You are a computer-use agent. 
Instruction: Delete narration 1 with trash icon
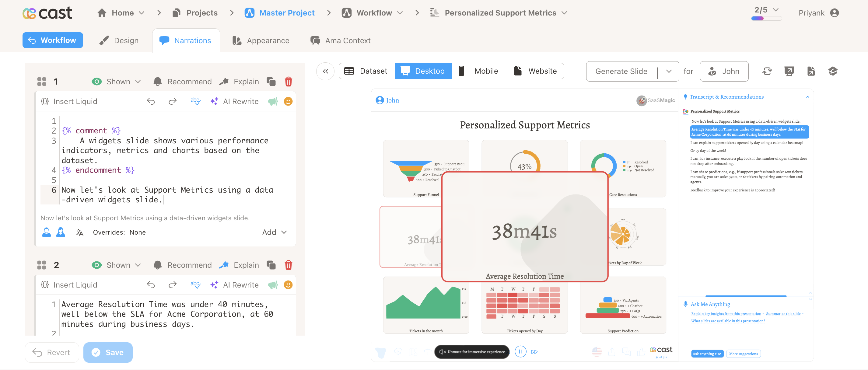tap(288, 82)
